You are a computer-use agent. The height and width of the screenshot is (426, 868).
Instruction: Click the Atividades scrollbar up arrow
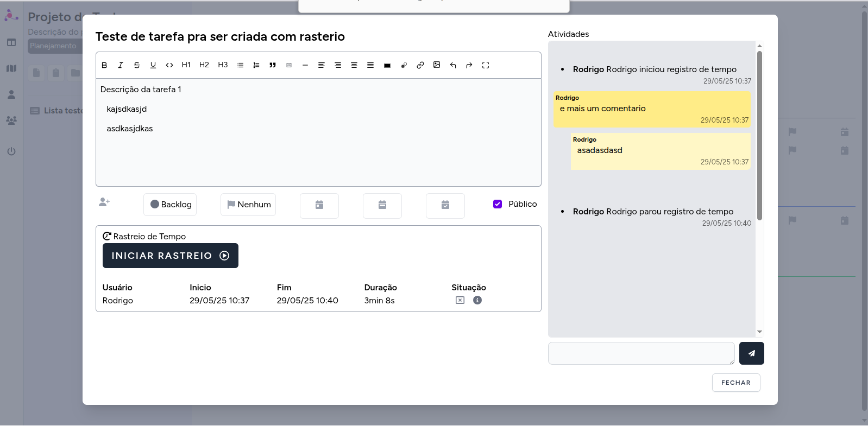tap(759, 46)
